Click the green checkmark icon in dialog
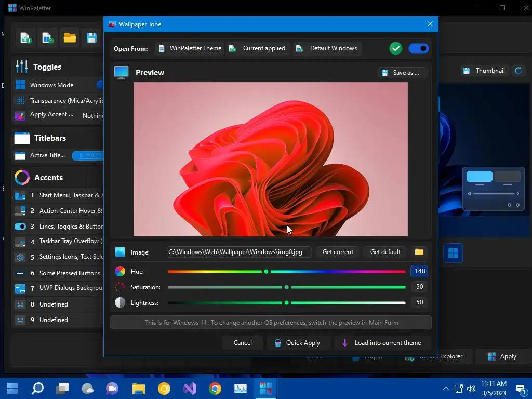The height and width of the screenshot is (399, 532). click(395, 48)
